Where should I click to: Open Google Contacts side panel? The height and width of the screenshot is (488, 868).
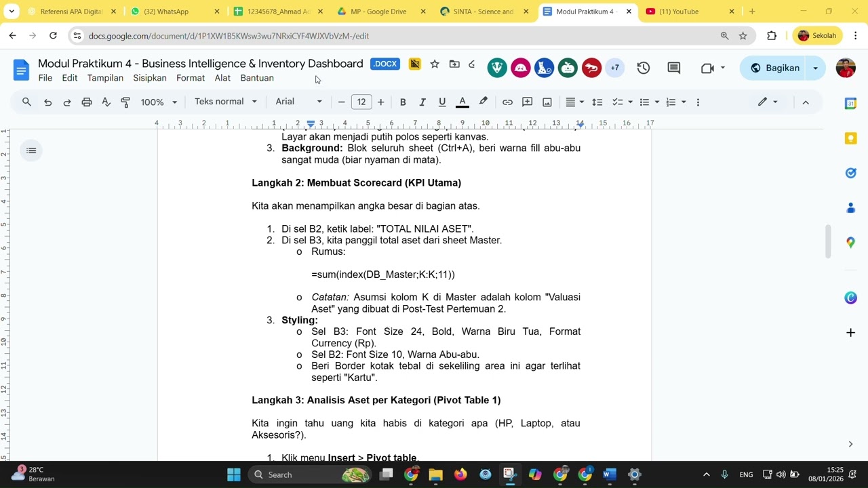[x=850, y=207]
